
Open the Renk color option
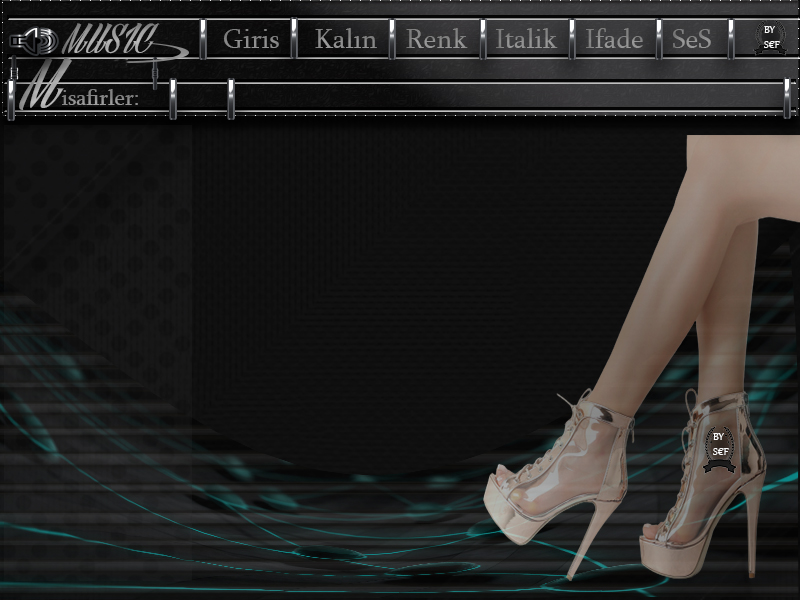tap(436, 39)
